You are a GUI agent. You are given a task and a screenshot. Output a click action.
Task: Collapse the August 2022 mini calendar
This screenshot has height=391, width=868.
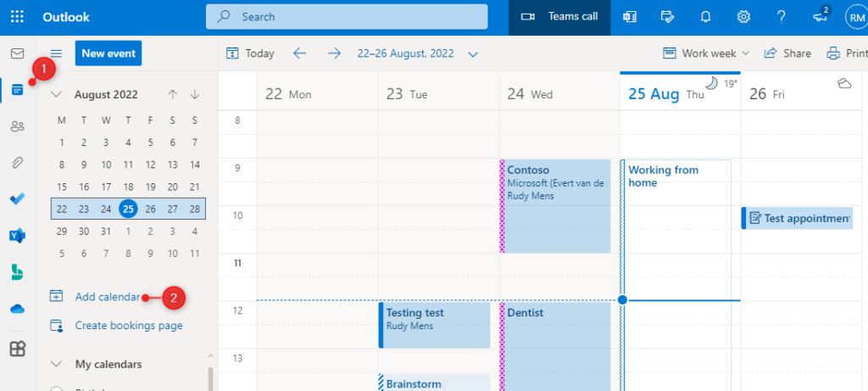[57, 95]
